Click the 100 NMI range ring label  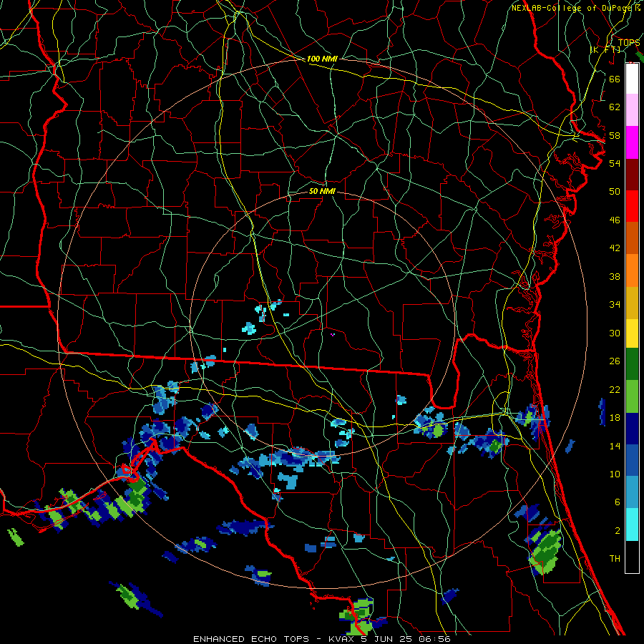(x=322, y=59)
